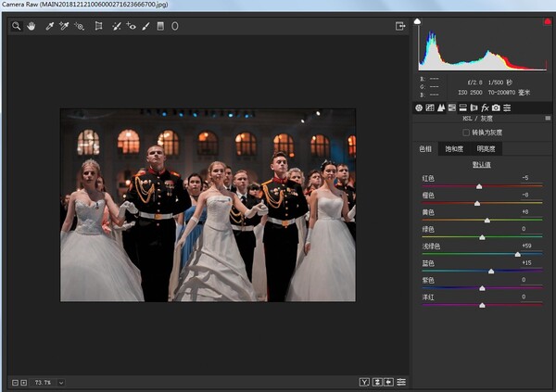Image resolution: width=556 pixels, height=392 pixels.
Task: Toggle highlight clipping warning on histogram
Action: tap(548, 21)
